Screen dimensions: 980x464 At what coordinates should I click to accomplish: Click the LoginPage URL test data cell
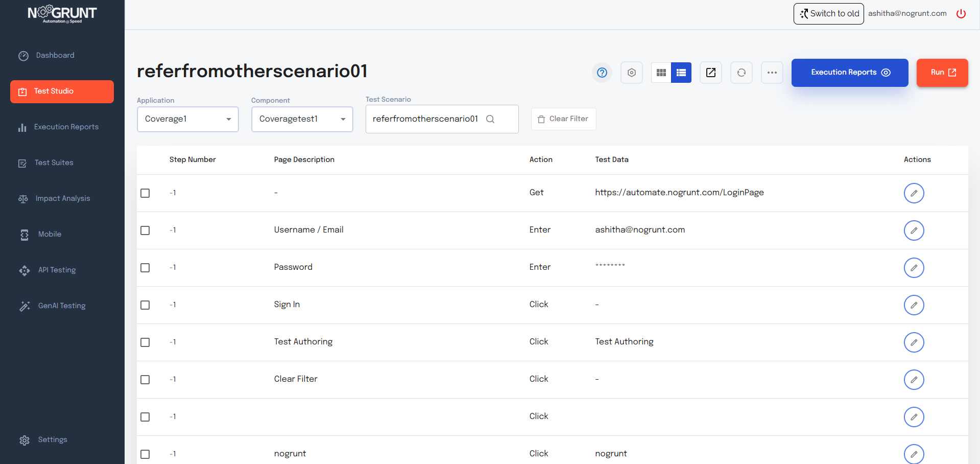[x=679, y=193]
